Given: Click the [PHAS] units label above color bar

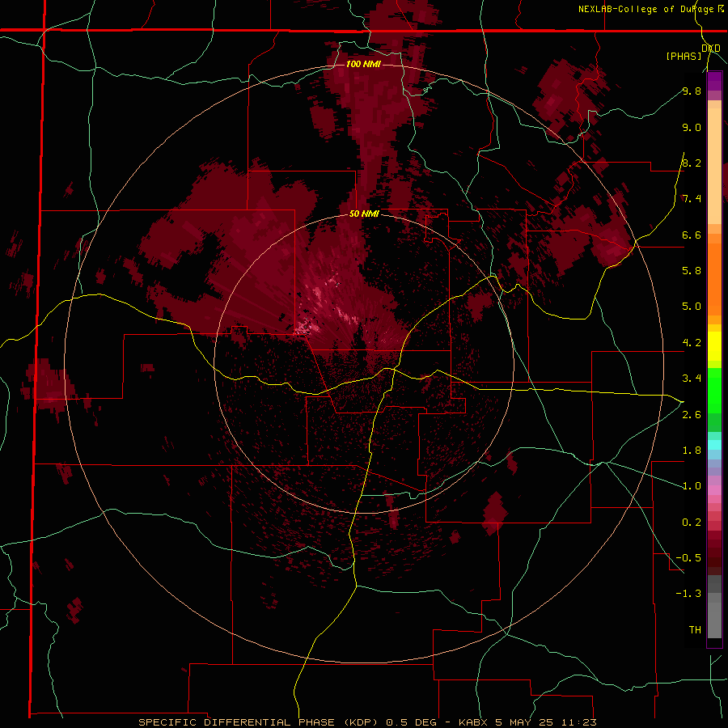Looking at the screenshot, I should (x=684, y=56).
